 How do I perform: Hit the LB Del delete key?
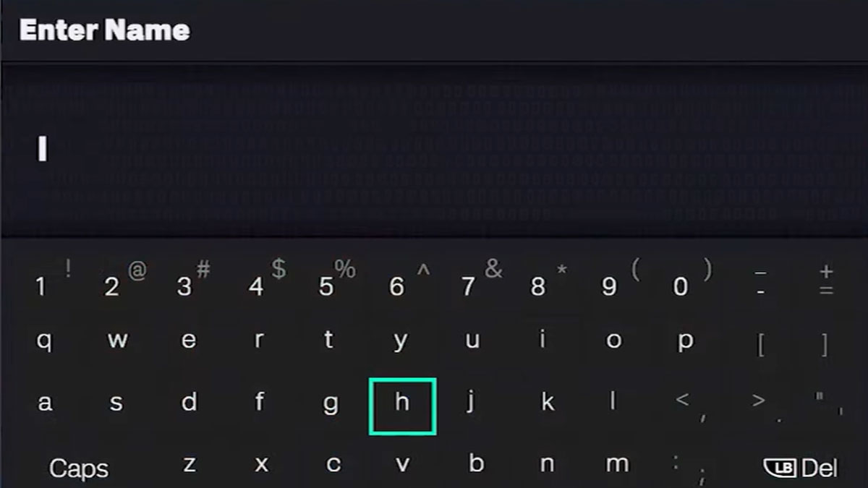pyautogui.click(x=801, y=468)
